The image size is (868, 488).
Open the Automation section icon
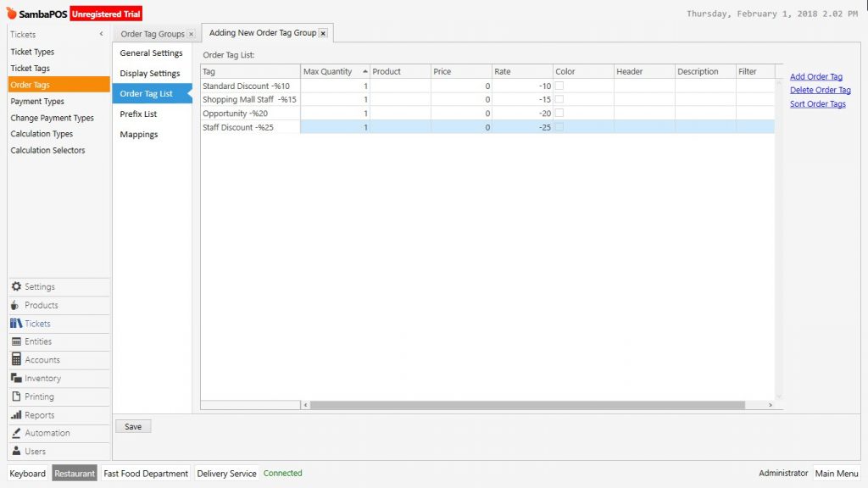pyautogui.click(x=16, y=433)
